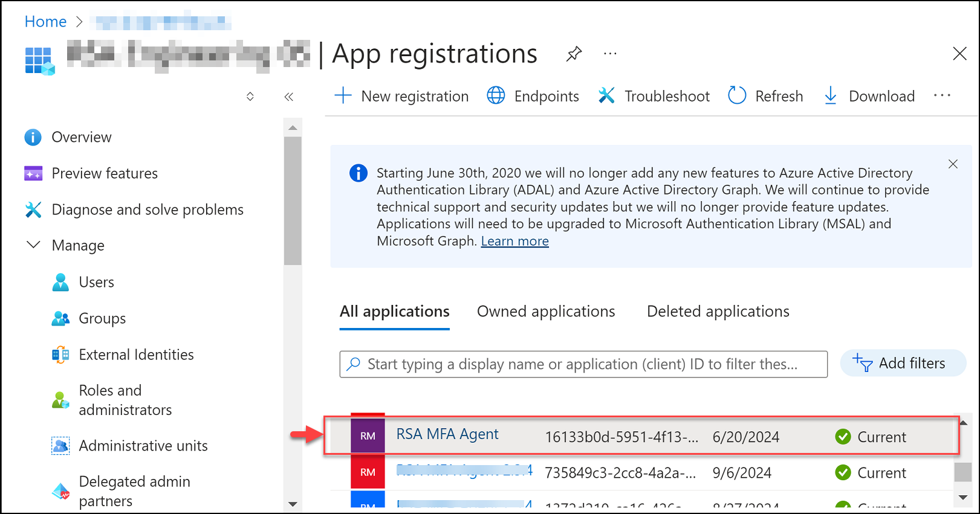Screen dimensions: 980x514
Task: Pin the App registrations blade
Action: click(574, 54)
